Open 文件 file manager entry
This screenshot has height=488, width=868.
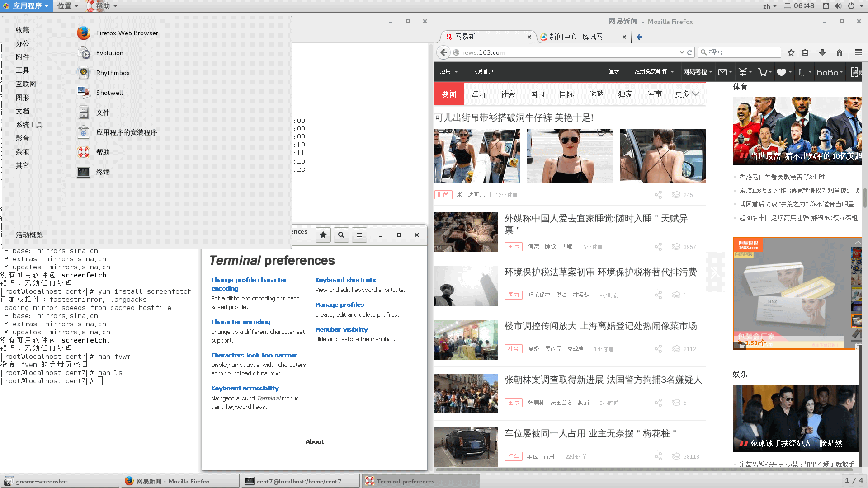[93, 113]
